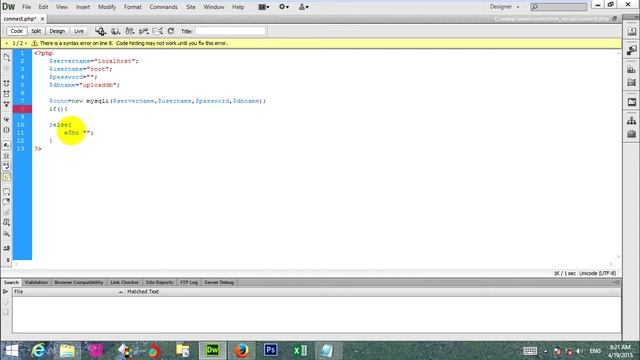Open the Site user icon dropdown
The width and height of the screenshot is (640, 360).
coord(303,7)
